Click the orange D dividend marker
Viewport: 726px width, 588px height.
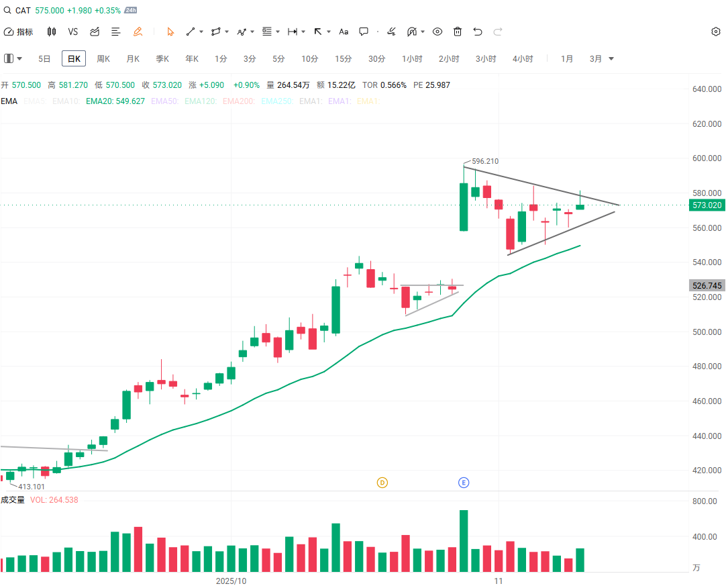coord(382,483)
